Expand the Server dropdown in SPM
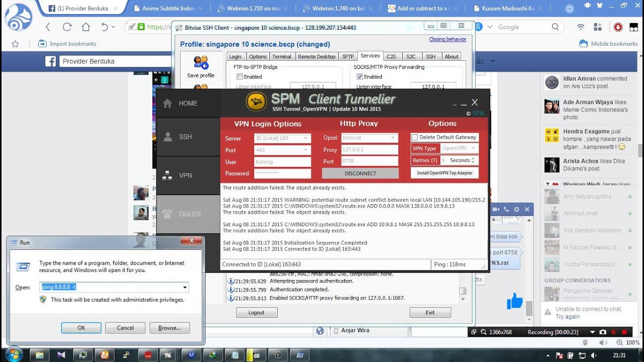The height and width of the screenshot is (362, 644). pos(305,138)
